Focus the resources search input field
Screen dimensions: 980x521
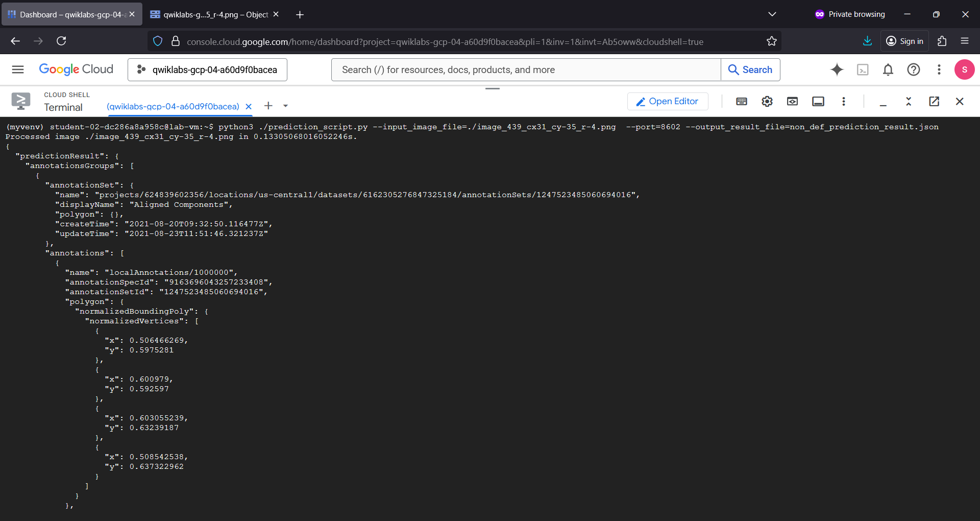click(x=526, y=69)
